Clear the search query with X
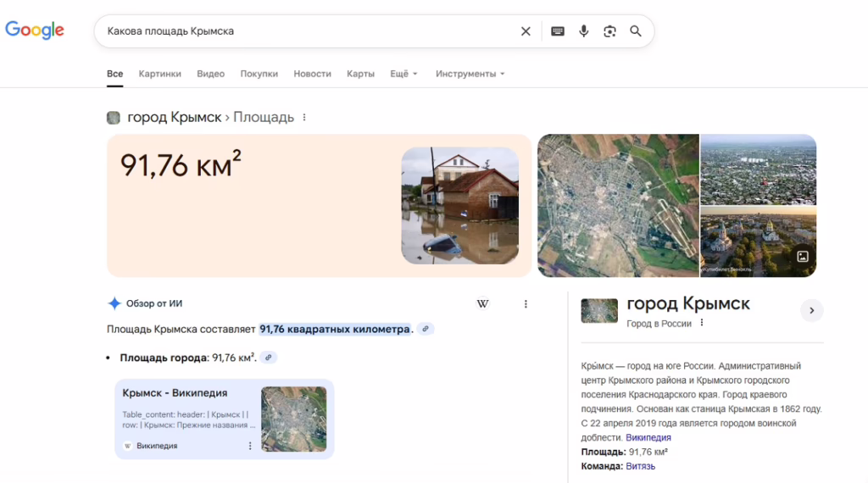 click(x=526, y=31)
